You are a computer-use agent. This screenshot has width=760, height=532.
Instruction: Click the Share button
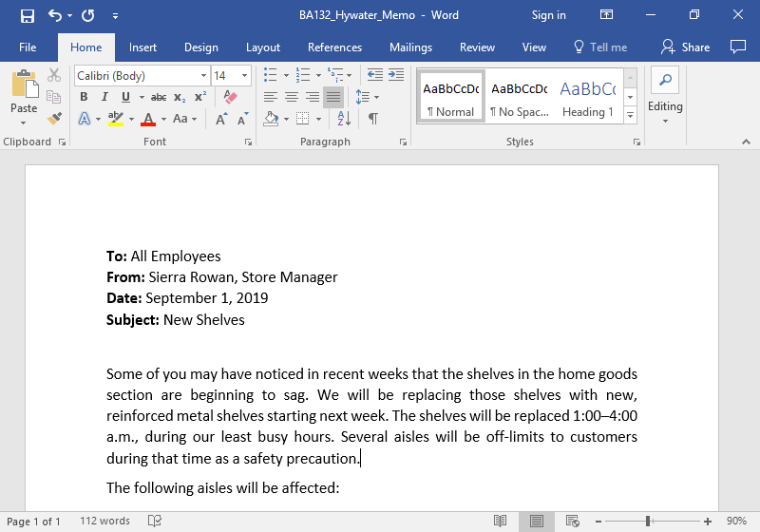[x=686, y=47]
